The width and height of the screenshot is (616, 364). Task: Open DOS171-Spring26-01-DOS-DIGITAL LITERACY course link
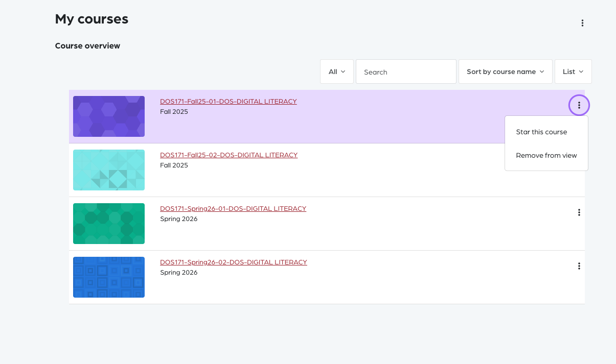point(233,209)
